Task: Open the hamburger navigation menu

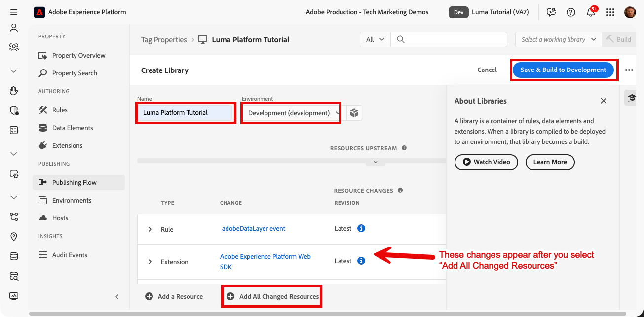Action: click(14, 12)
